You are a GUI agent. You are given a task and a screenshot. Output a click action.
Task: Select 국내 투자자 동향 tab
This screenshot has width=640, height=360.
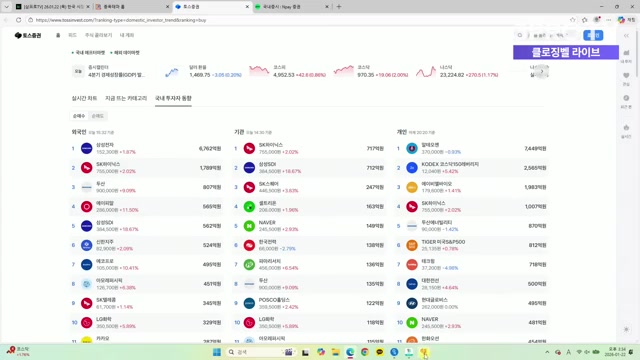tap(173, 98)
